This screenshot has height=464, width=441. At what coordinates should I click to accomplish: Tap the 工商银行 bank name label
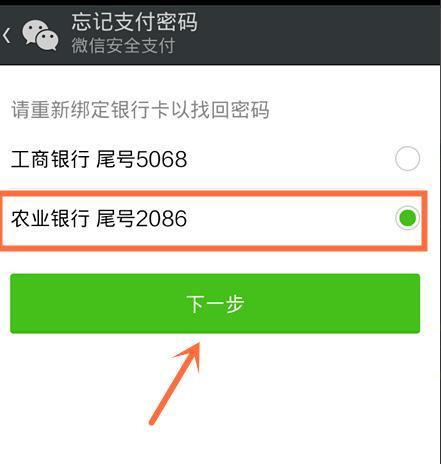pyautogui.click(x=50, y=159)
